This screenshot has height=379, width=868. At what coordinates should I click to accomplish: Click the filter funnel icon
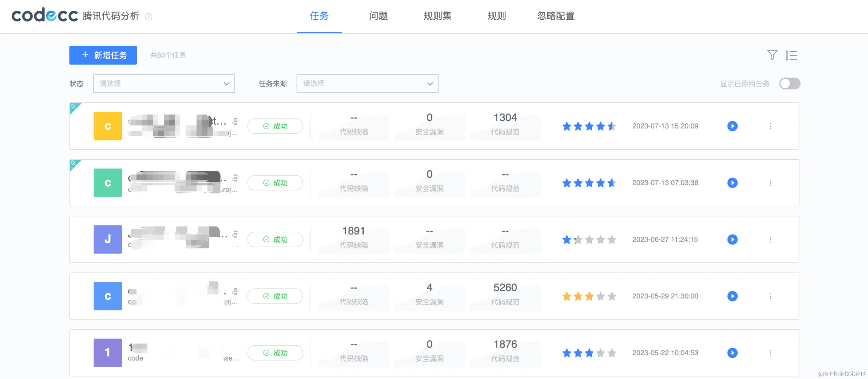[772, 55]
